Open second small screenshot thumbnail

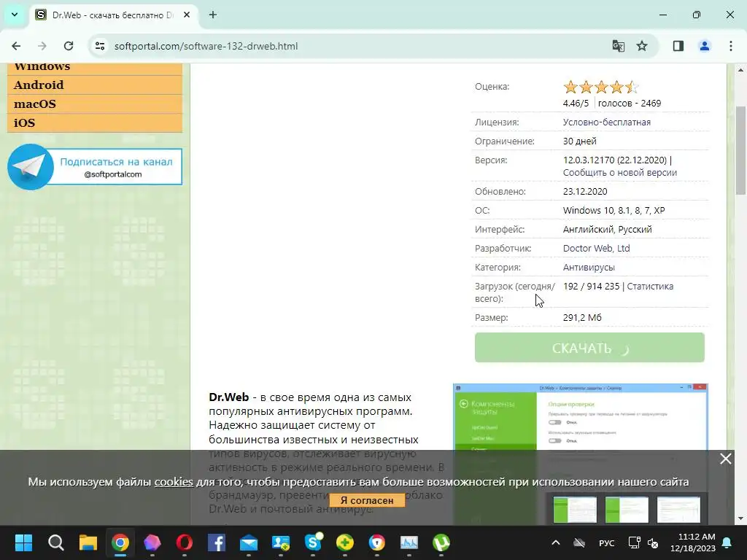pyautogui.click(x=627, y=509)
